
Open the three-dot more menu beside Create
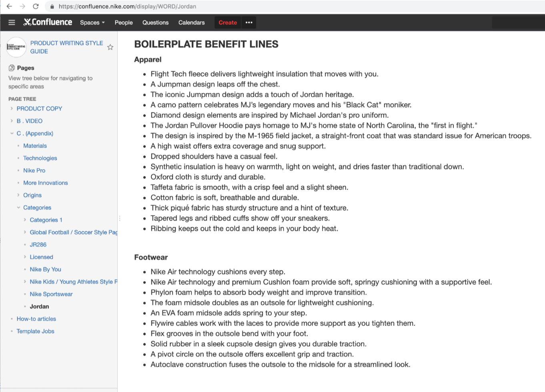249,22
